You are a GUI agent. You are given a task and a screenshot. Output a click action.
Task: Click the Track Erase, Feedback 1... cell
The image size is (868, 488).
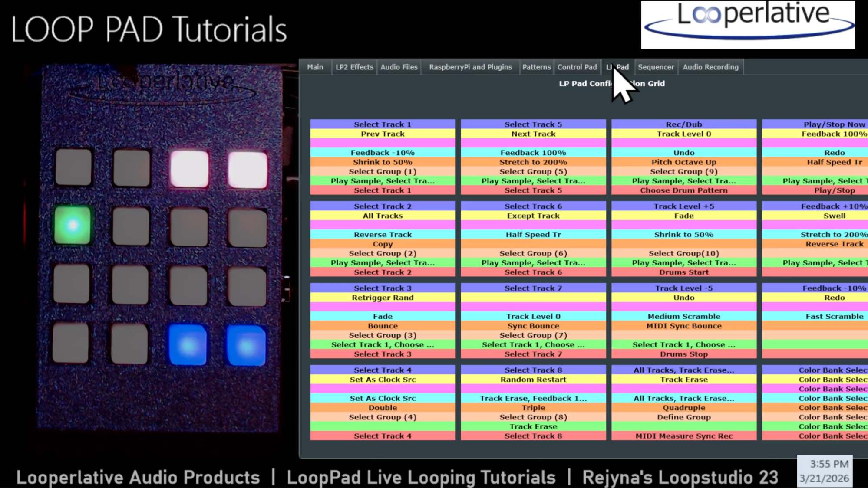point(533,398)
